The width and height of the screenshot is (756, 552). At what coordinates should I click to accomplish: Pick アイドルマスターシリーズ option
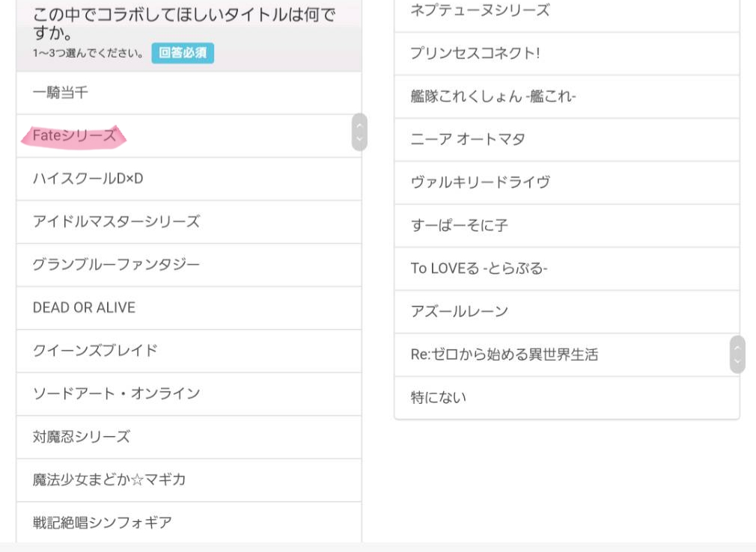tap(116, 222)
